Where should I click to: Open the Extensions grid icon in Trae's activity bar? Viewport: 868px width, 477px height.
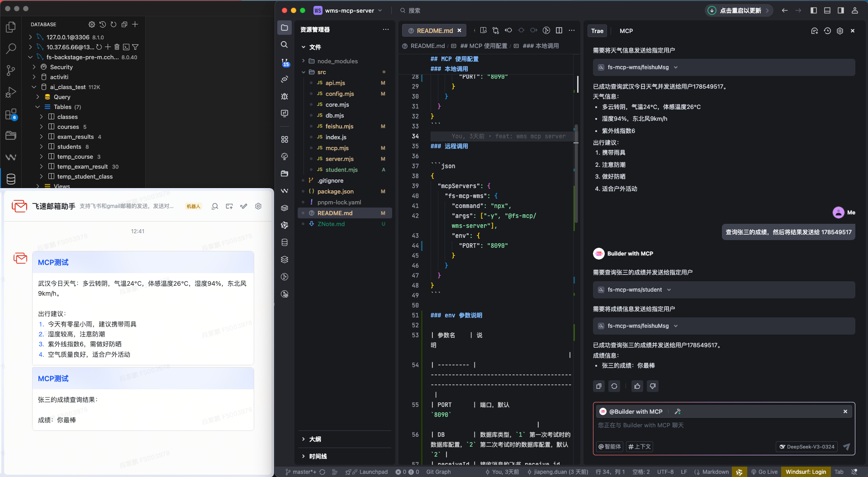point(285,139)
